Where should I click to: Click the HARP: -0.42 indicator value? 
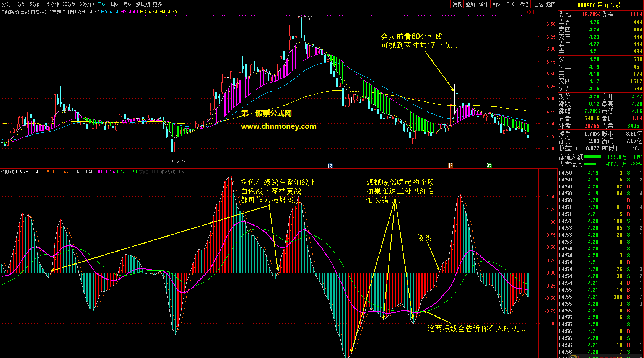[x=56, y=172]
